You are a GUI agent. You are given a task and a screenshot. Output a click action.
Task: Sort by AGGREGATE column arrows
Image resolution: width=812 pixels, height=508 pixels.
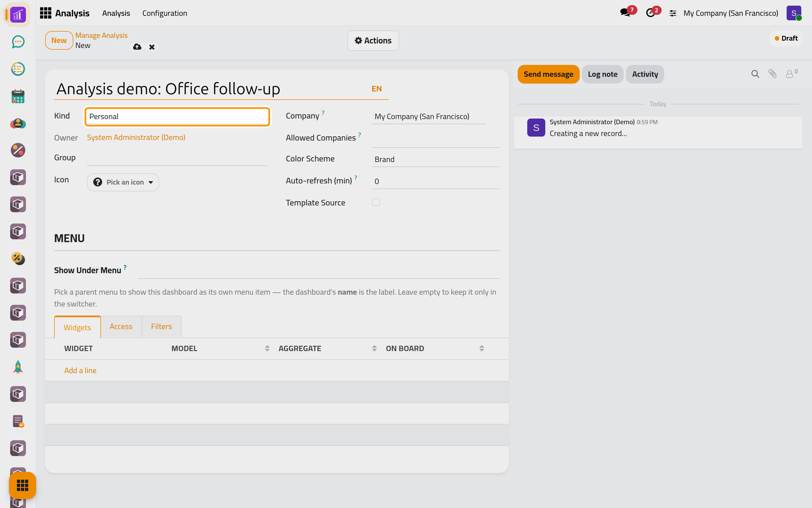(x=374, y=348)
